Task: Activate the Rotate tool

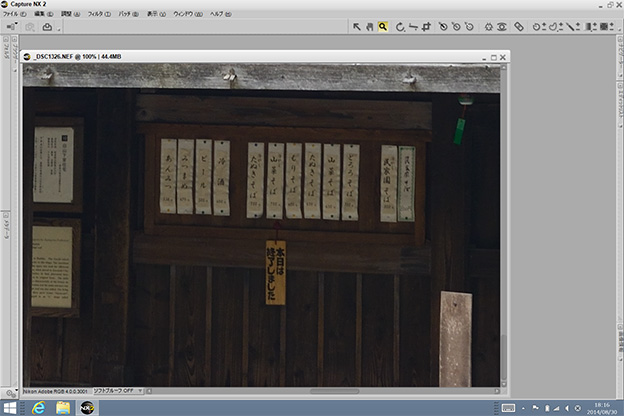Action: [x=400, y=27]
